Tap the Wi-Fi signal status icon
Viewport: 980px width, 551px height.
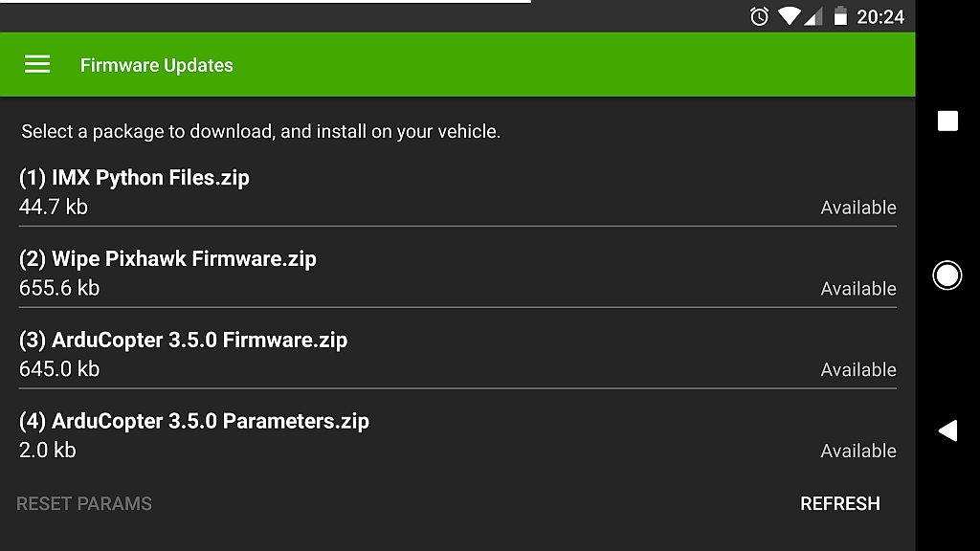point(789,16)
